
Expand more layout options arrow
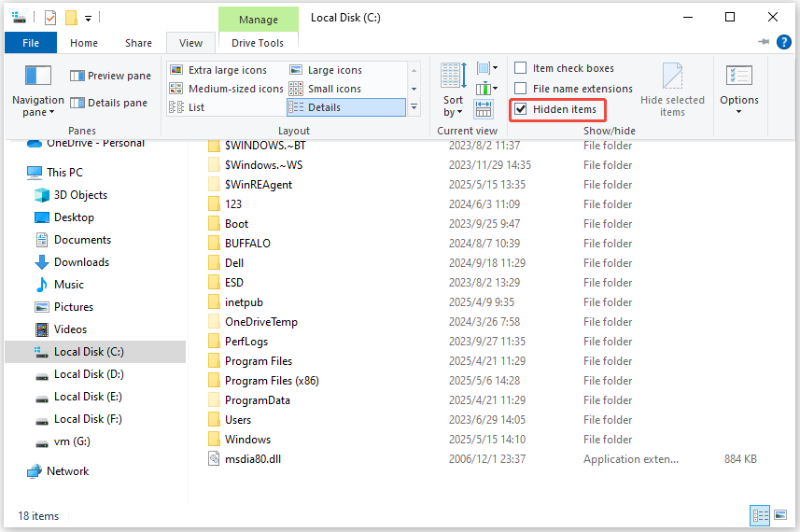click(x=414, y=107)
